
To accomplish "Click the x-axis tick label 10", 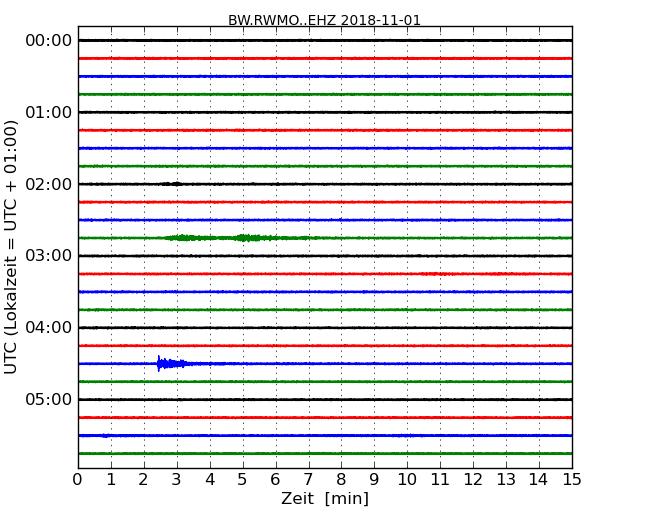I will pyautogui.click(x=407, y=480).
